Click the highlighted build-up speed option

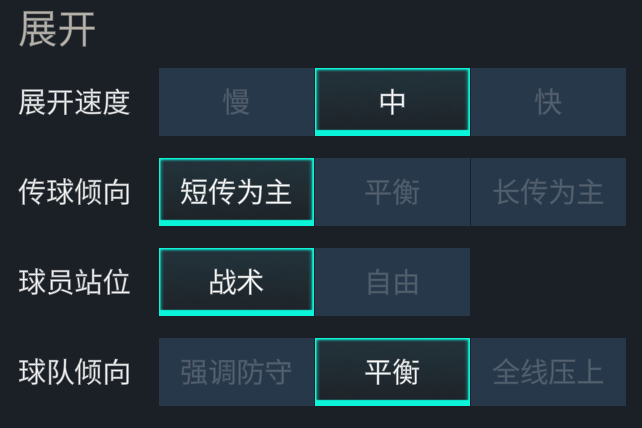(392, 102)
